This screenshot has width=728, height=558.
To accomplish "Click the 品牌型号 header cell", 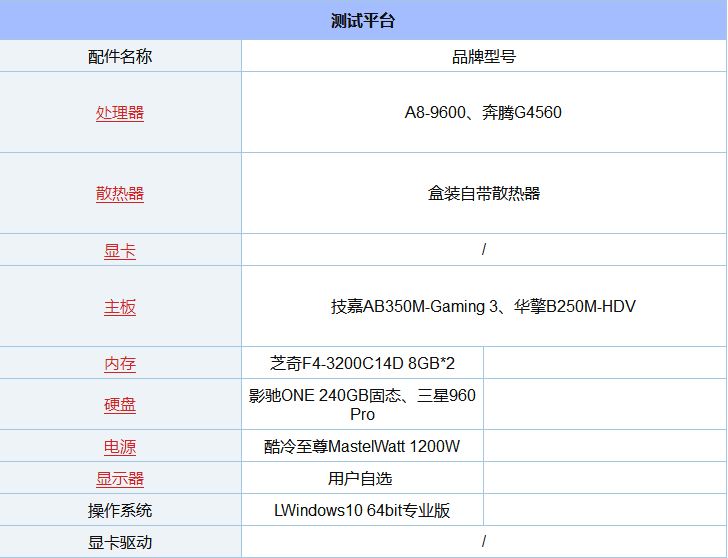I will point(484,56).
